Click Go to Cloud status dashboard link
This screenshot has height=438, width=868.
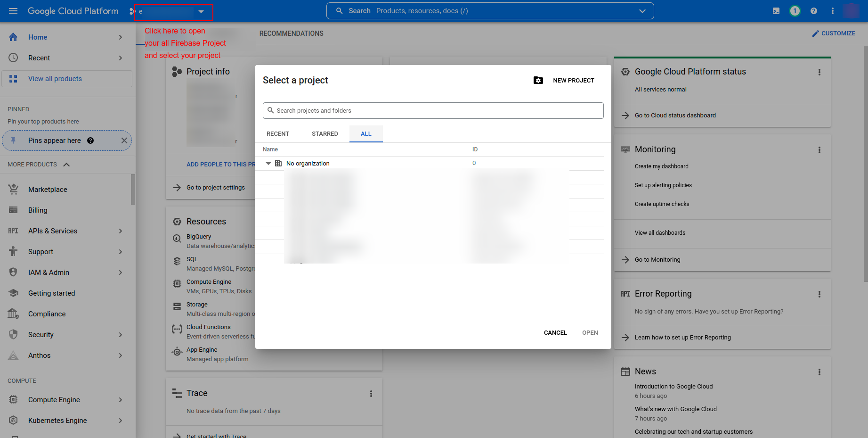click(675, 116)
